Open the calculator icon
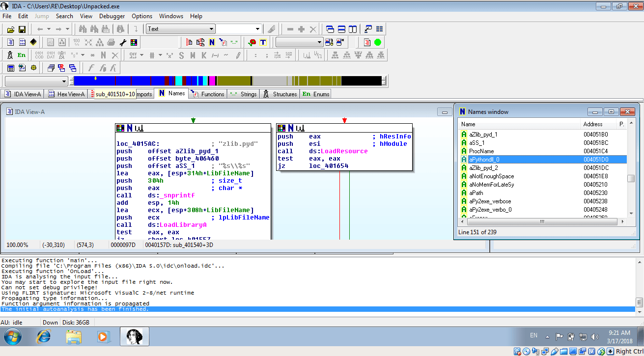644x356 pixels. (x=10, y=68)
